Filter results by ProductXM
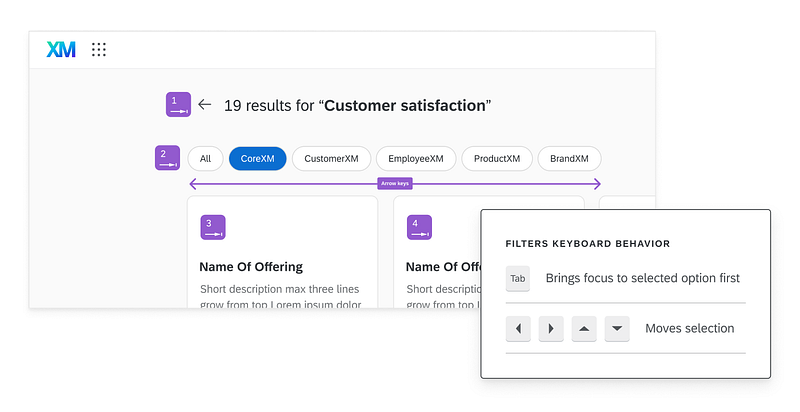This screenshot has width=800, height=412. click(x=496, y=158)
